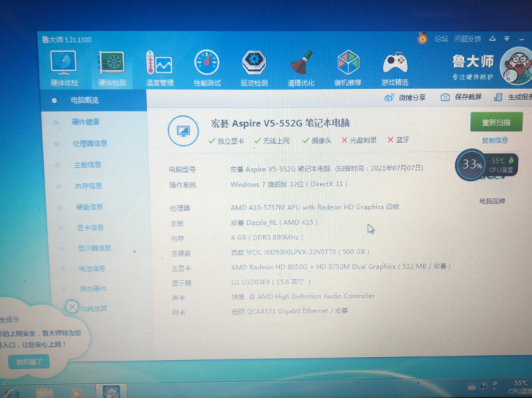Click the help icon in system tray
Viewport: 532px width, 398px height.
click(484, 386)
